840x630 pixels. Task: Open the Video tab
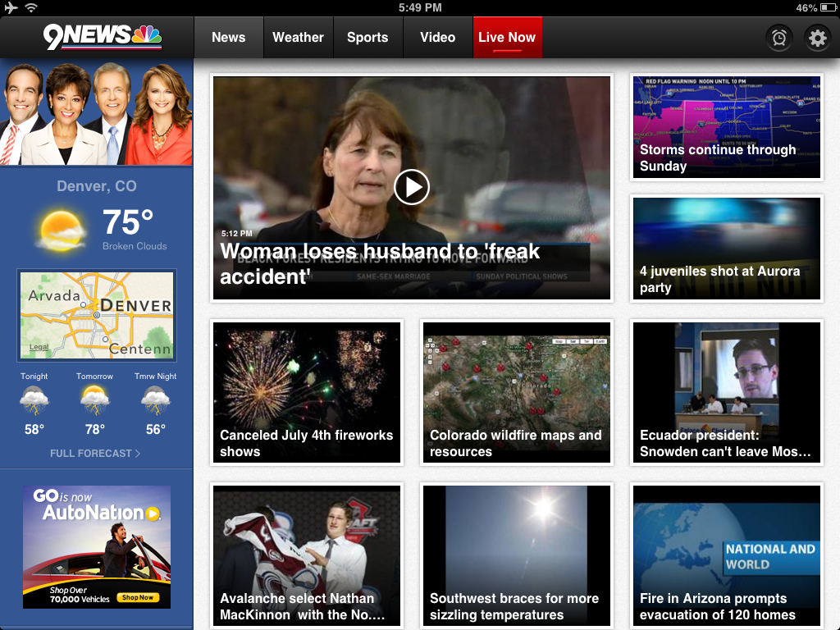(438, 38)
